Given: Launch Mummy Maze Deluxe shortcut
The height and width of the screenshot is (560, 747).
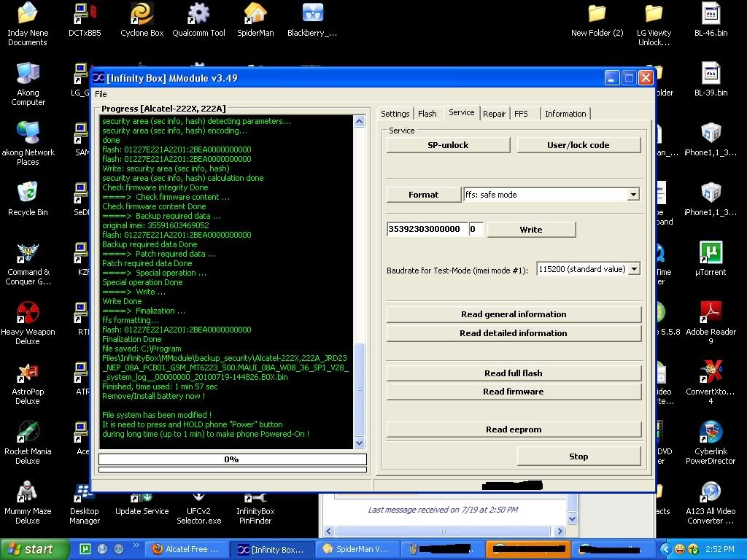Looking at the screenshot, I should point(28,502).
